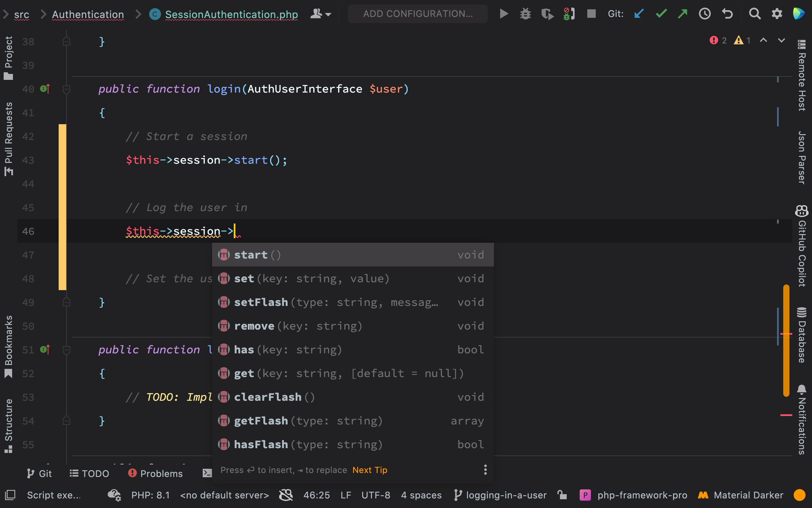This screenshot has width=812, height=508.
Task: Open the GitHub Copilot side panel
Action: pos(802,246)
